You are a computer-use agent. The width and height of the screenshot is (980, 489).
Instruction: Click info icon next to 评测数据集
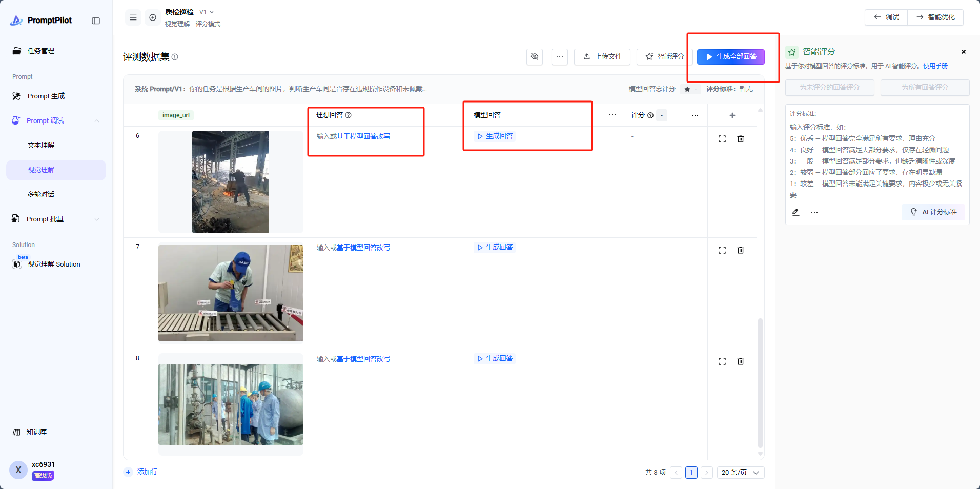click(175, 57)
